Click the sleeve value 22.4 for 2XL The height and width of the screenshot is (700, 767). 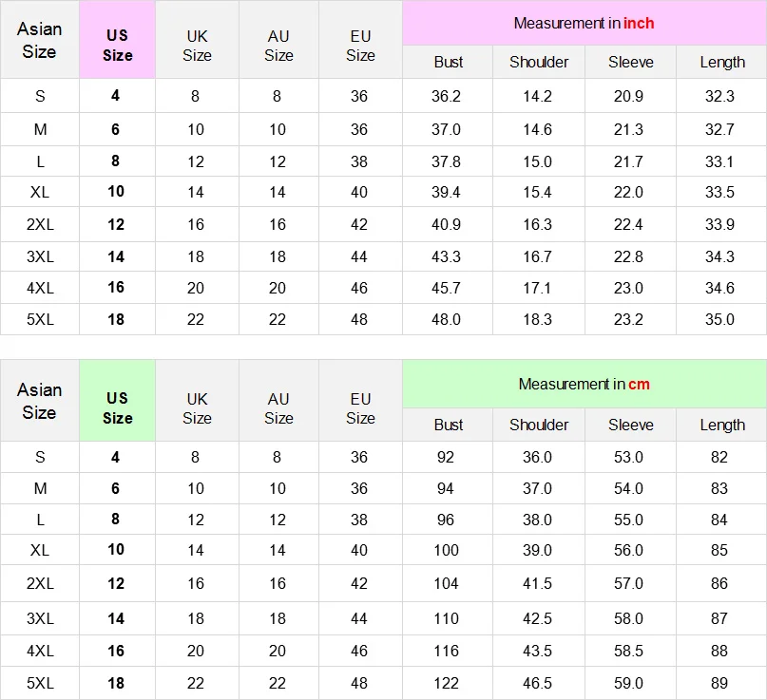point(628,224)
